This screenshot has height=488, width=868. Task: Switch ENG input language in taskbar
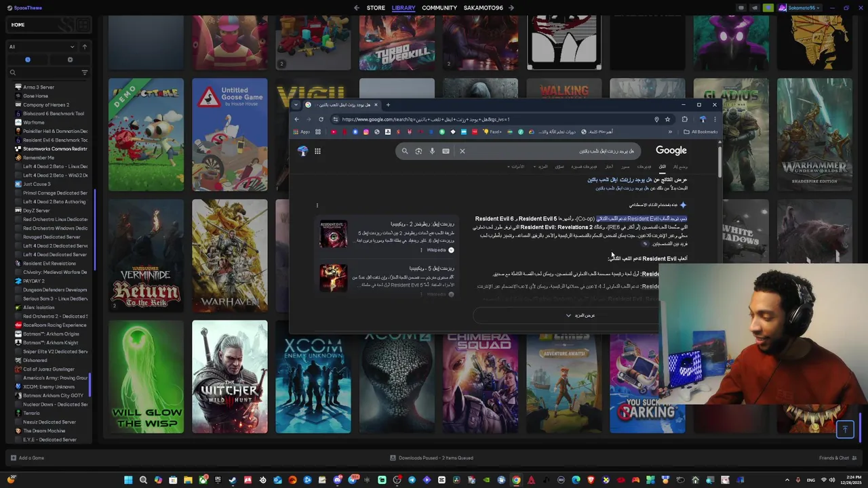coord(812,480)
